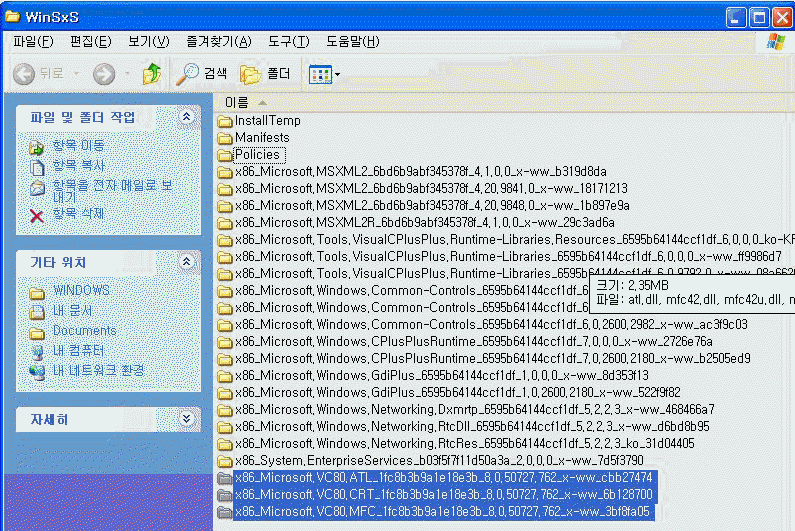Open the 검색 search tool

pos(202,74)
